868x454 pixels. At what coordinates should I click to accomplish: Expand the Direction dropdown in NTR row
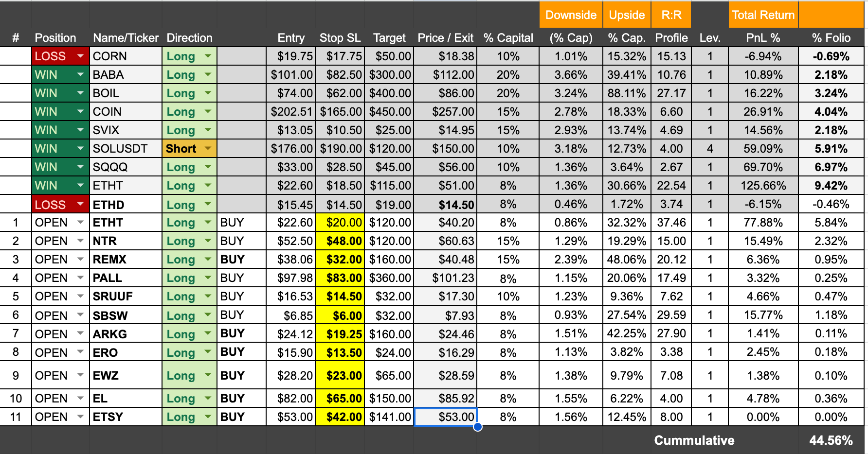[x=208, y=241]
